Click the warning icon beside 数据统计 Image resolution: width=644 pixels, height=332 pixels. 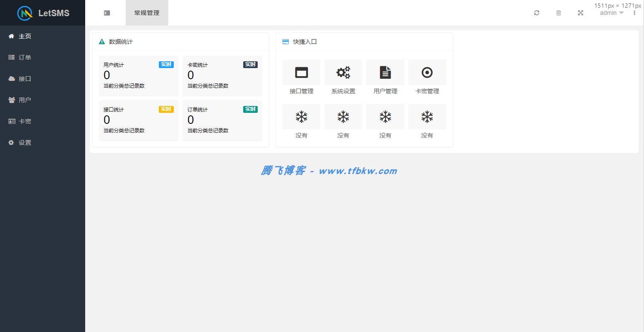[x=102, y=42]
